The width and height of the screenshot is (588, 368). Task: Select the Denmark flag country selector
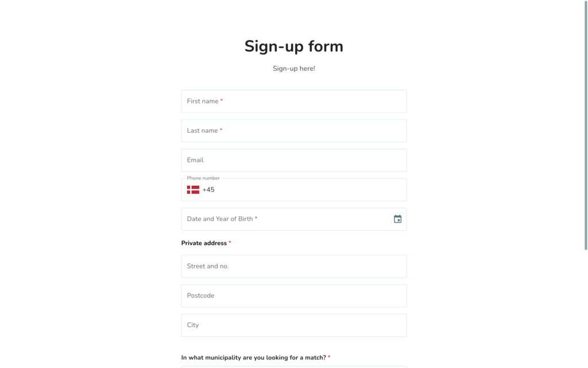click(193, 190)
